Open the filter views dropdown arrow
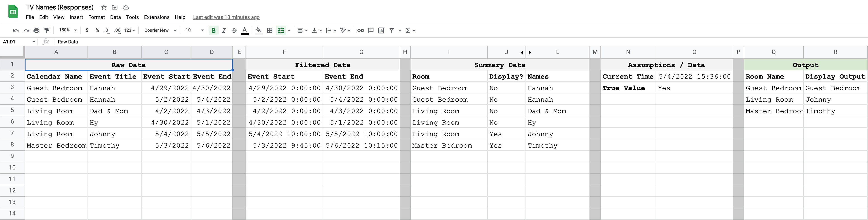Image resolution: width=868 pixels, height=220 pixels. pyautogui.click(x=400, y=30)
